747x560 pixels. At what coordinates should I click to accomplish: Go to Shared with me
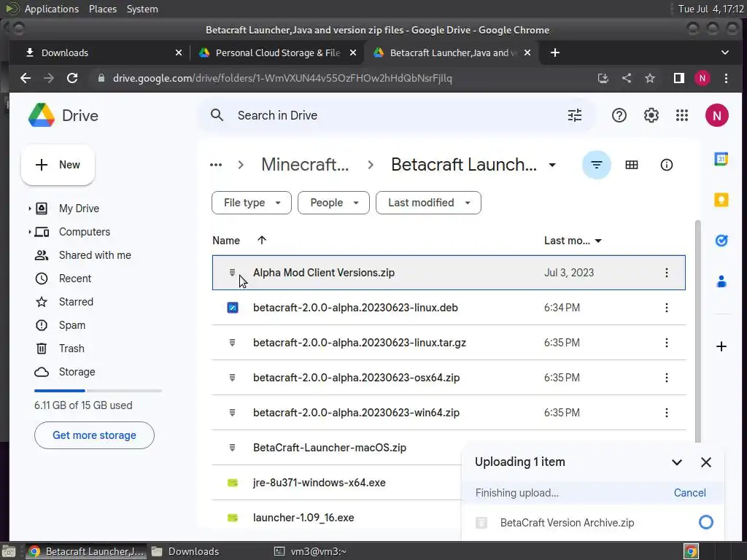[94, 255]
